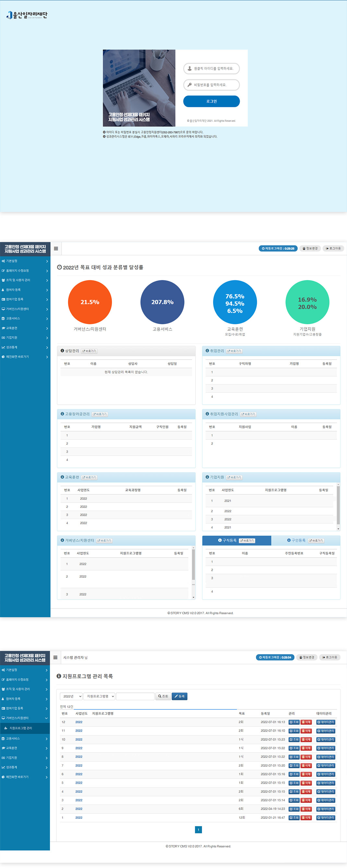Click 성과통계 chart icon in dashboard sidebar
347x868 pixels.
click(x=3, y=347)
